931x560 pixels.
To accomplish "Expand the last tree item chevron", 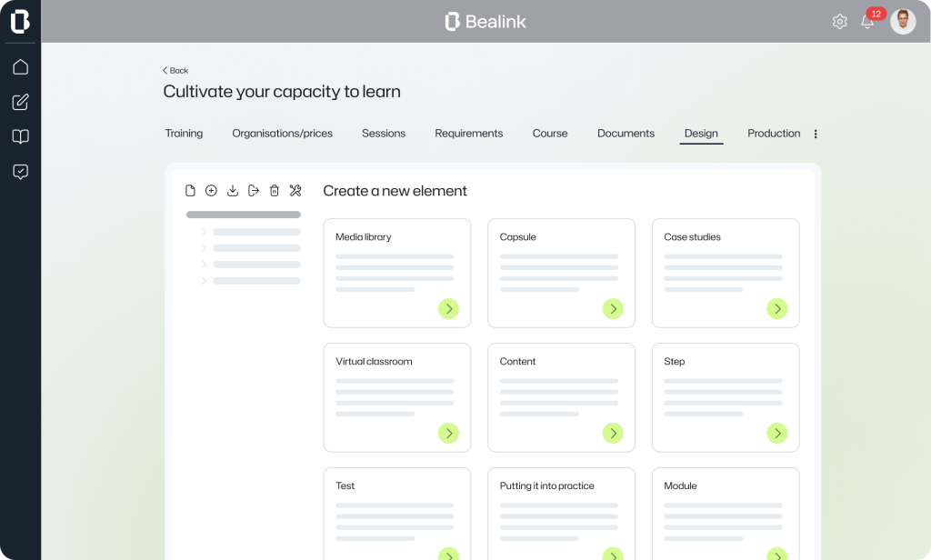I will point(204,281).
